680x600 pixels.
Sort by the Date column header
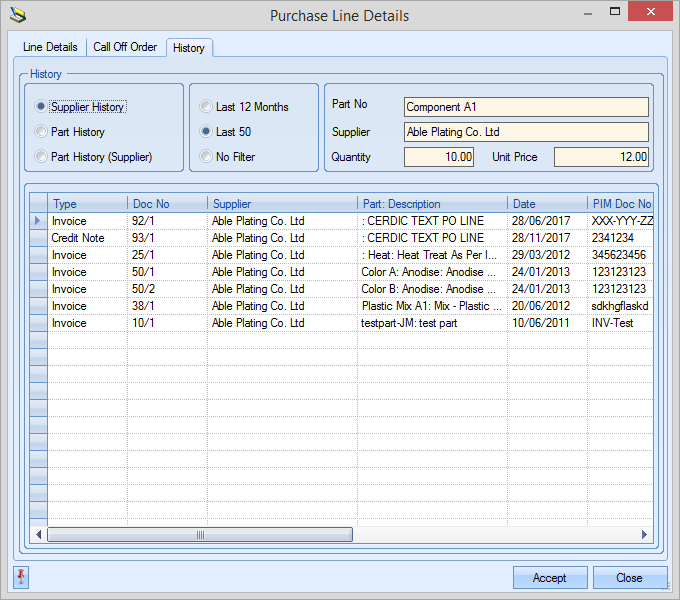pyautogui.click(x=546, y=204)
